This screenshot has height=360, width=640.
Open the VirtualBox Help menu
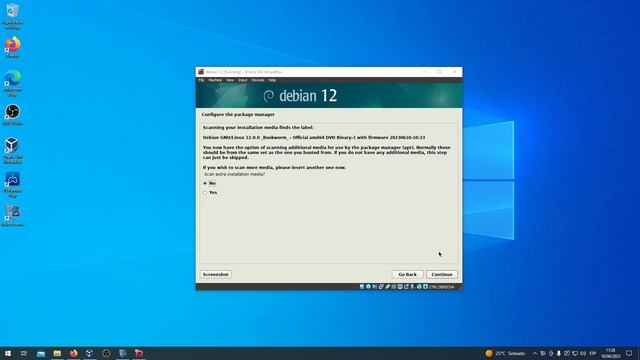[272, 80]
